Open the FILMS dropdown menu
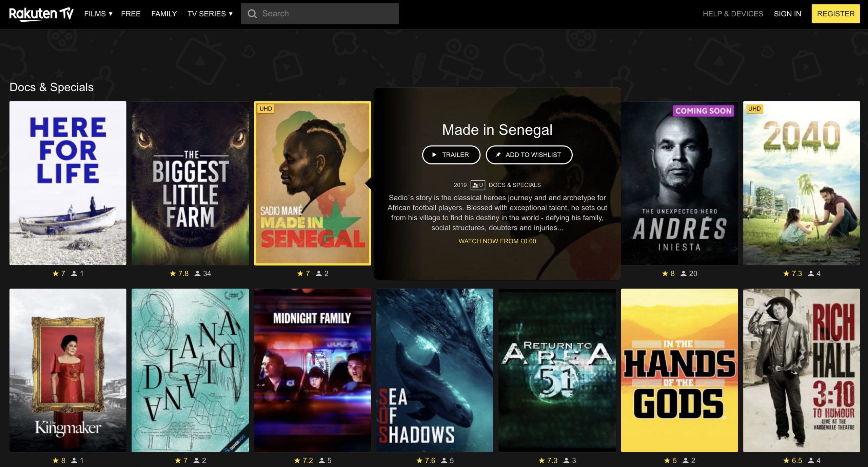 [x=98, y=14]
